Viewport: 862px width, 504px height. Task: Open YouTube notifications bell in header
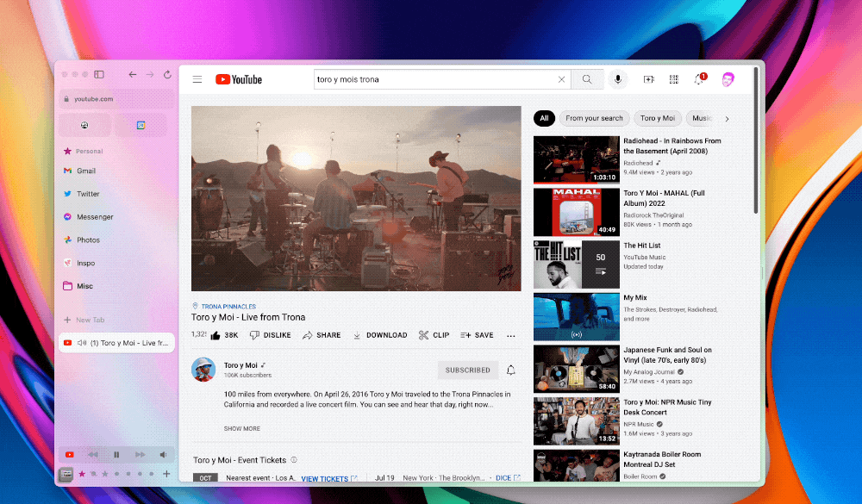click(699, 79)
